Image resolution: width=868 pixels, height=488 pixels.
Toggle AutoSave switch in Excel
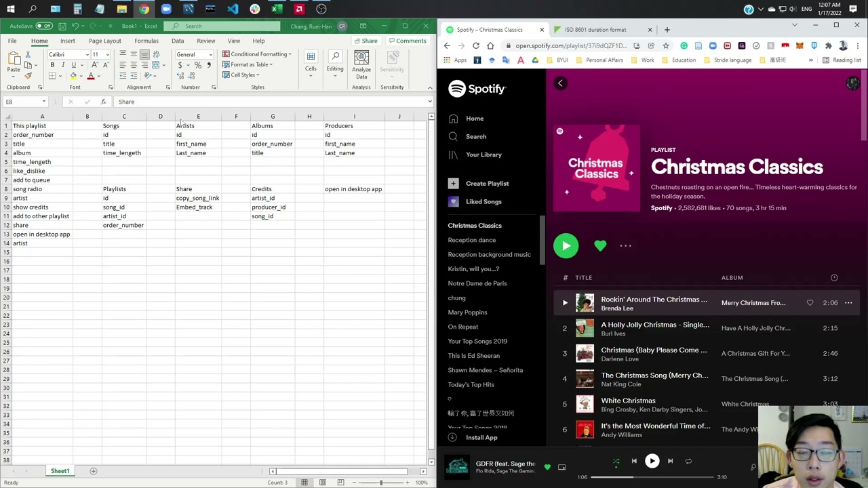coord(44,26)
